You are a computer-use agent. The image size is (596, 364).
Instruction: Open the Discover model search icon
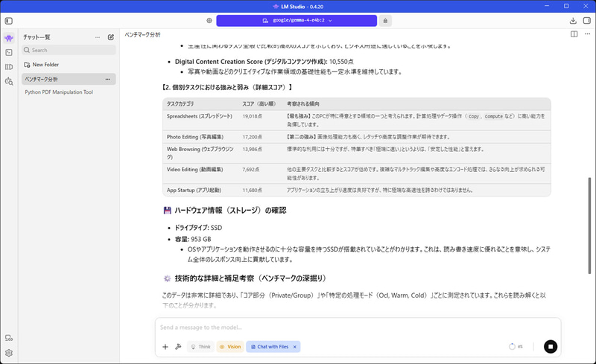[x=9, y=81]
